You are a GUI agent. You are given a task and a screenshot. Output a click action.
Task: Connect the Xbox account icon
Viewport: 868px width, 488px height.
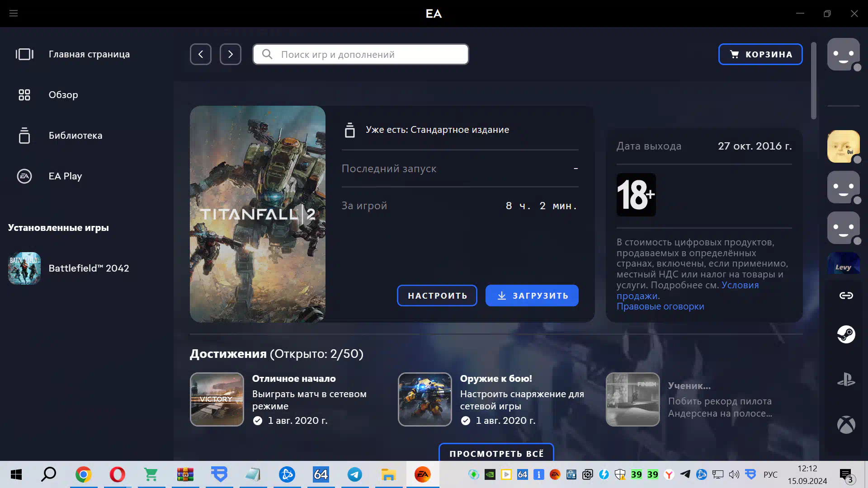(846, 425)
